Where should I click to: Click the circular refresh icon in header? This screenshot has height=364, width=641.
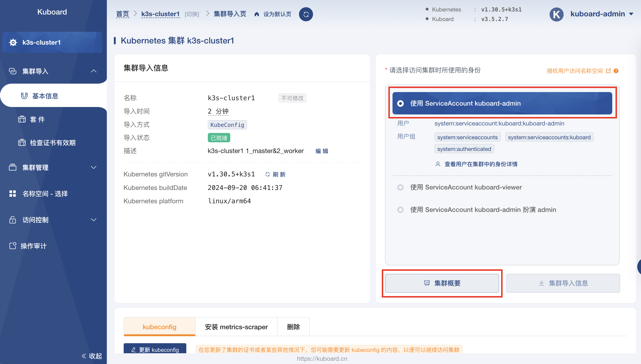306,14
